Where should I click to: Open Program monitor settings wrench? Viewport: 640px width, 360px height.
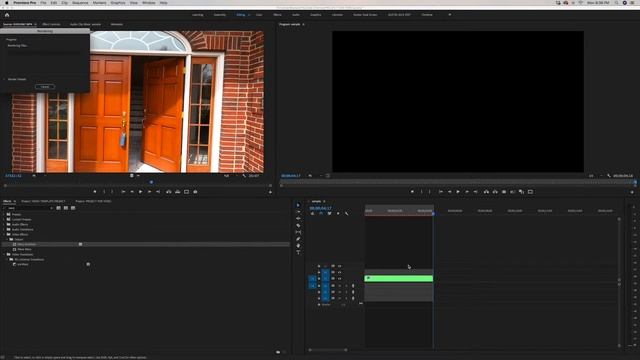(609, 176)
